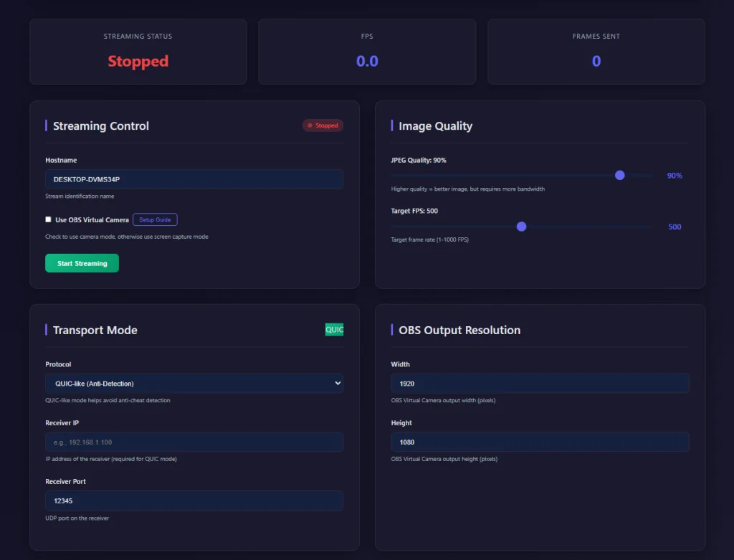Expand the Protocol dropdown
The image size is (734, 560).
(x=194, y=383)
